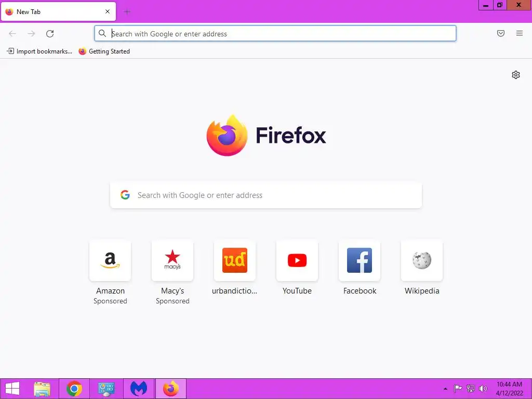Open the Save to Pocket button
The image size is (532, 399).
[x=501, y=33]
